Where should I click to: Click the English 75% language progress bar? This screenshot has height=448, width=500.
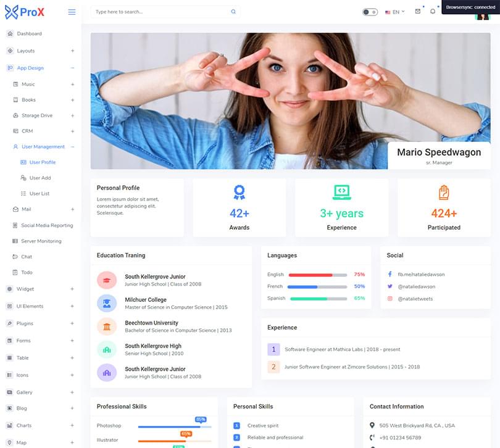tap(318, 275)
